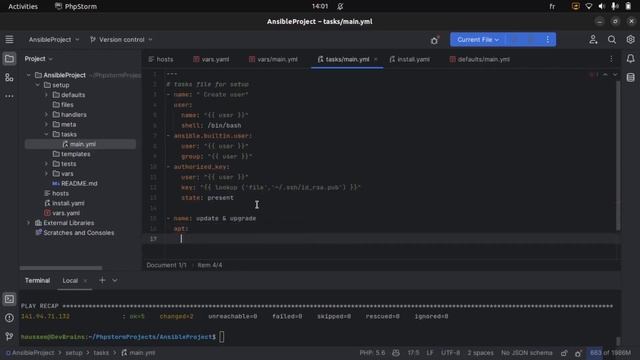
Task: Open IDE settings gear
Action: click(x=630, y=40)
